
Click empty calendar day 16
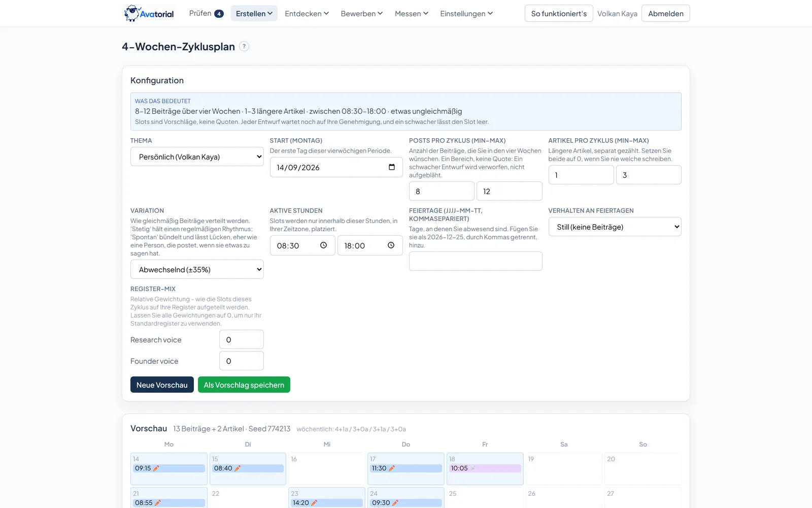(x=327, y=469)
